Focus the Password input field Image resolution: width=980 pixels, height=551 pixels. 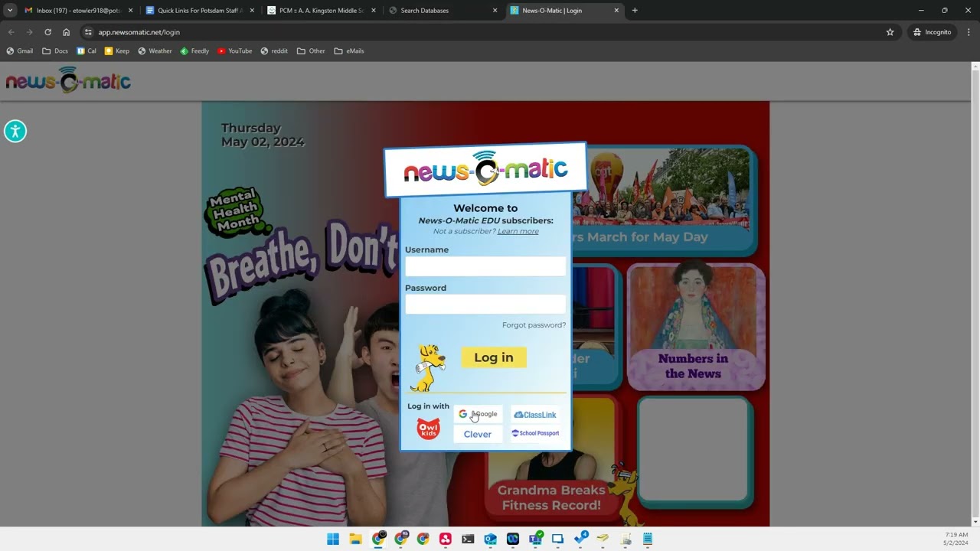485,305
